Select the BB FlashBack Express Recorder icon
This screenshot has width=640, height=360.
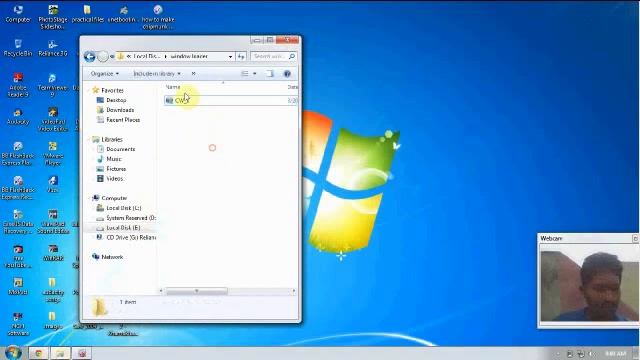[18, 187]
